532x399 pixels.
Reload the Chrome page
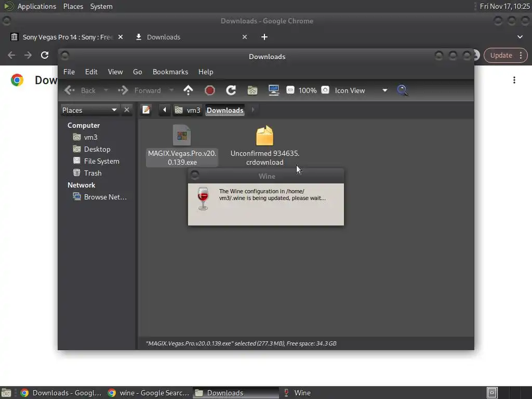pyautogui.click(x=45, y=55)
